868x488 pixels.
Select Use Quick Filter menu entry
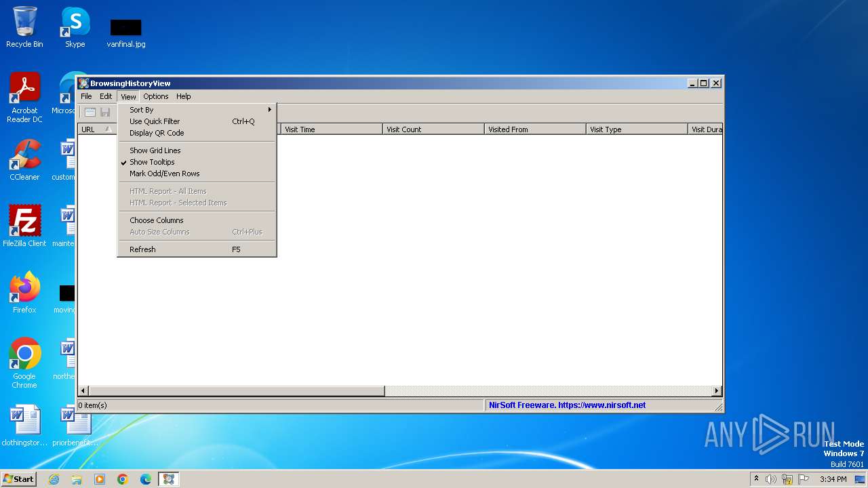coord(197,121)
